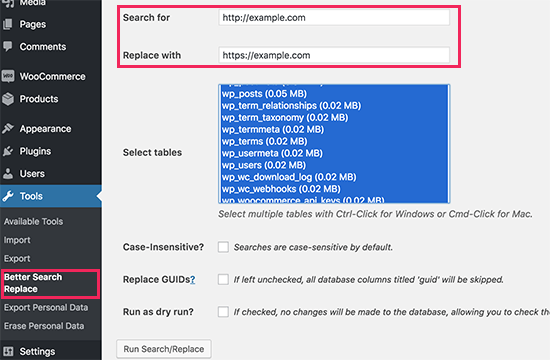The image size is (550, 360).
Task: Click the Appearance paintbrush icon
Action: [8, 128]
